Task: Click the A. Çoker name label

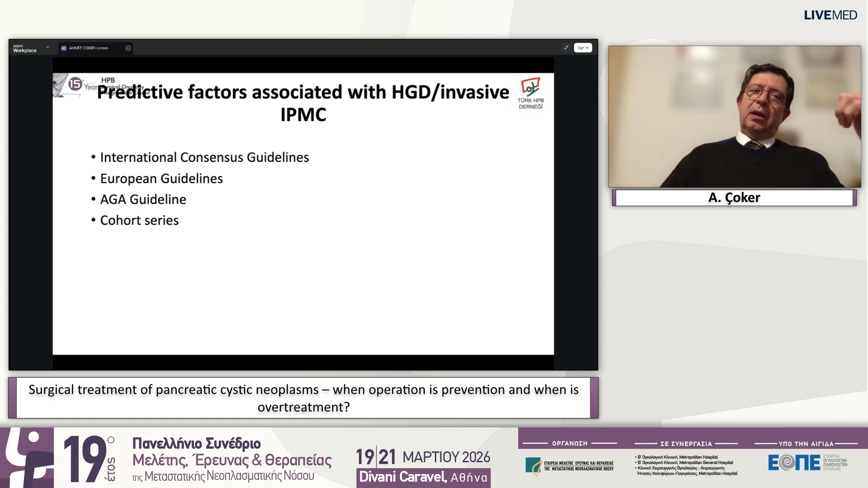Action: tap(733, 197)
